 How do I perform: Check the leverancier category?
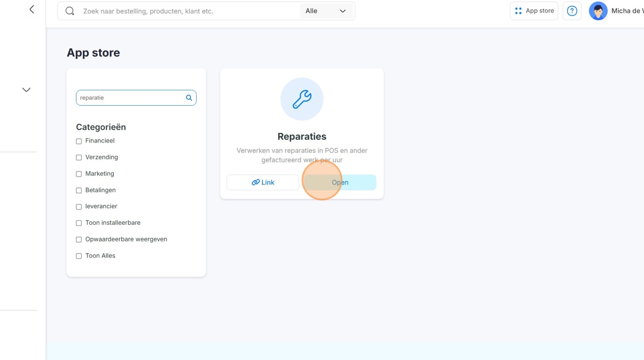(79, 206)
